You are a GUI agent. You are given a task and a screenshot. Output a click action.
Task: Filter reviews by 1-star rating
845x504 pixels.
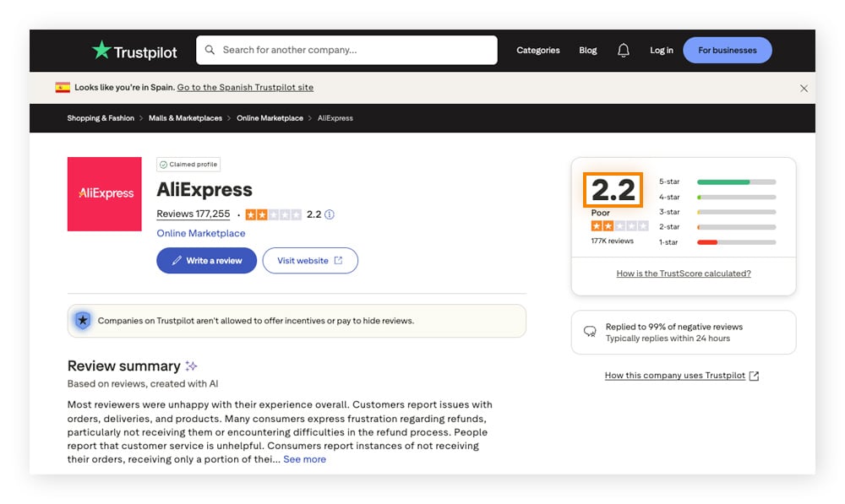click(734, 242)
